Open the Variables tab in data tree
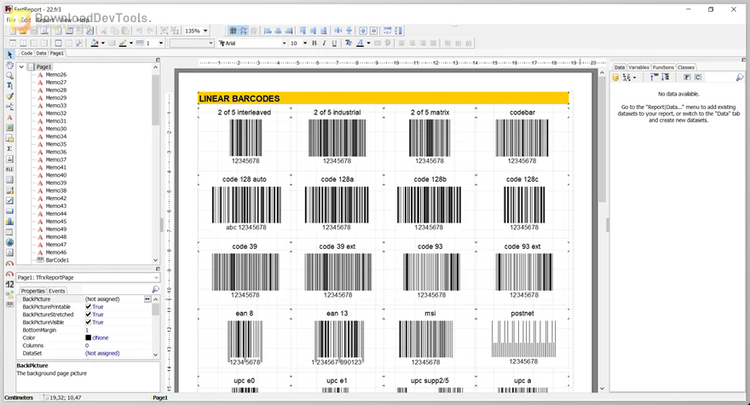 click(x=639, y=67)
